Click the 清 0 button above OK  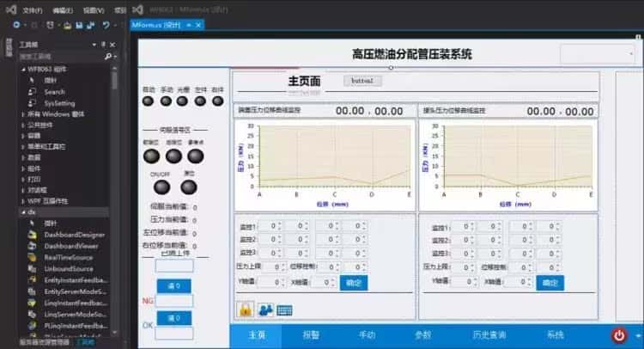(x=173, y=318)
